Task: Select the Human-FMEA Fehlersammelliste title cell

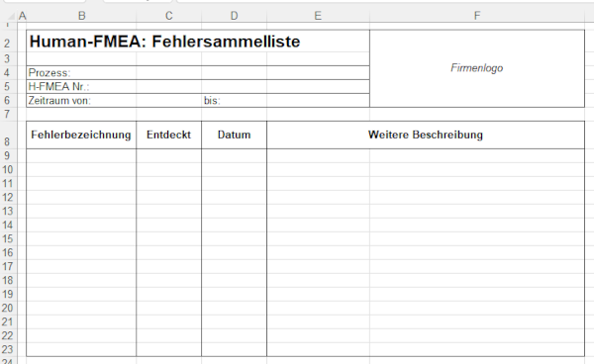Action: tap(198, 41)
